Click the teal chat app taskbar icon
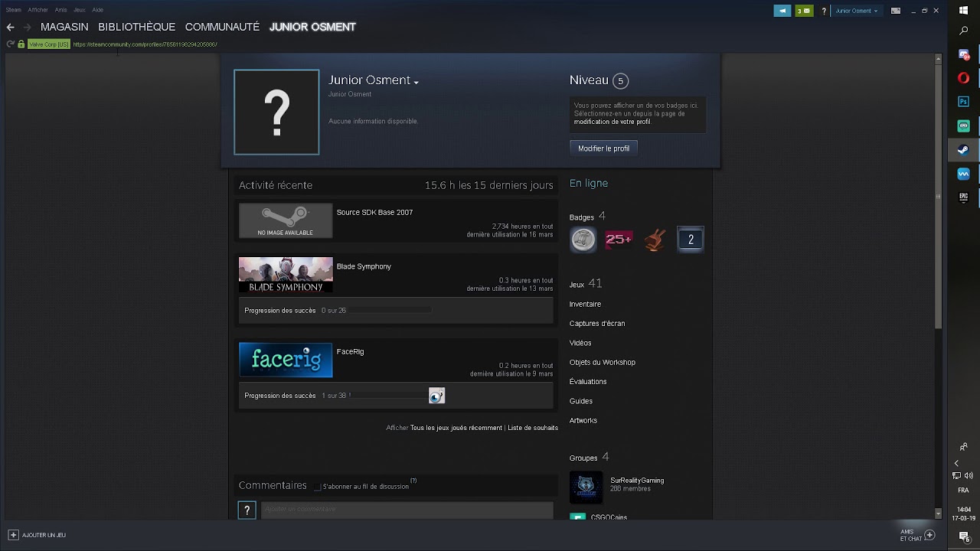 click(x=964, y=126)
